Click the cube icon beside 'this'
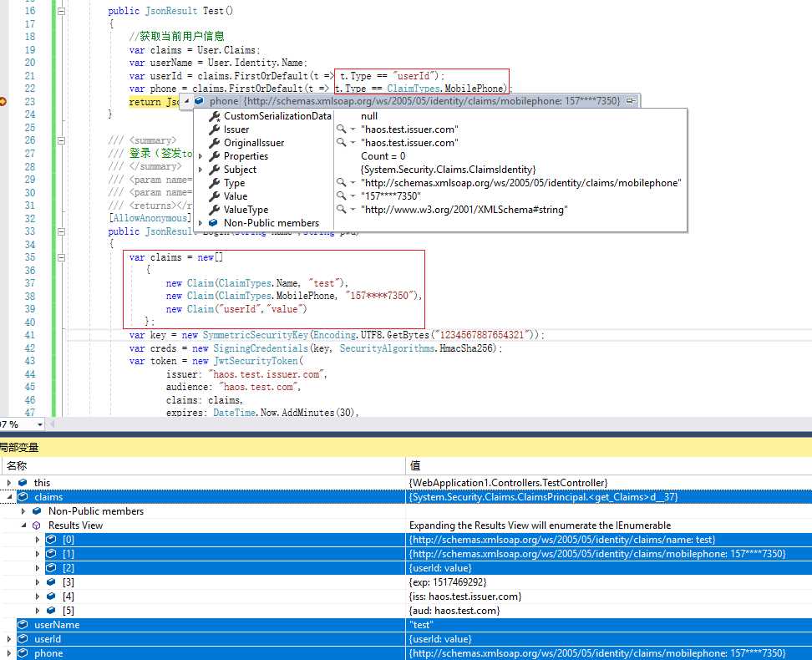812x660 pixels. (x=23, y=482)
